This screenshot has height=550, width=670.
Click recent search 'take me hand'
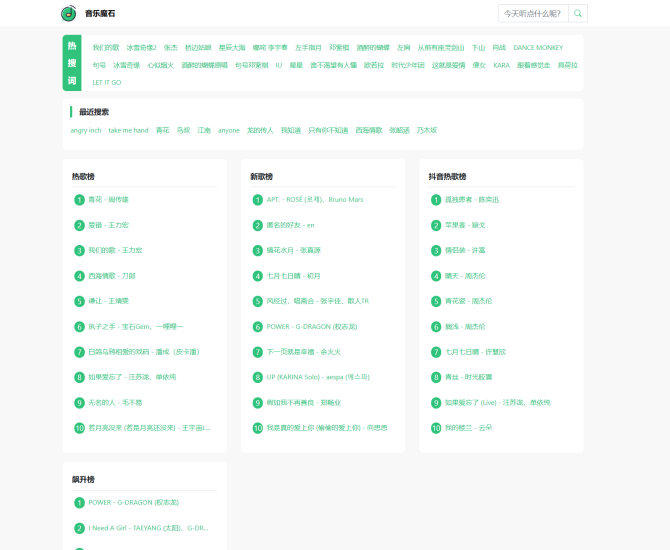(x=128, y=130)
